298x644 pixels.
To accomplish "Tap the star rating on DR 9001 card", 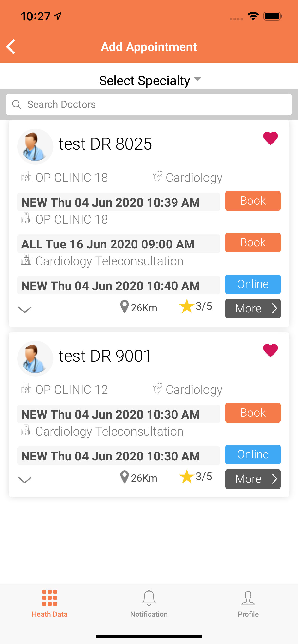I will click(187, 477).
